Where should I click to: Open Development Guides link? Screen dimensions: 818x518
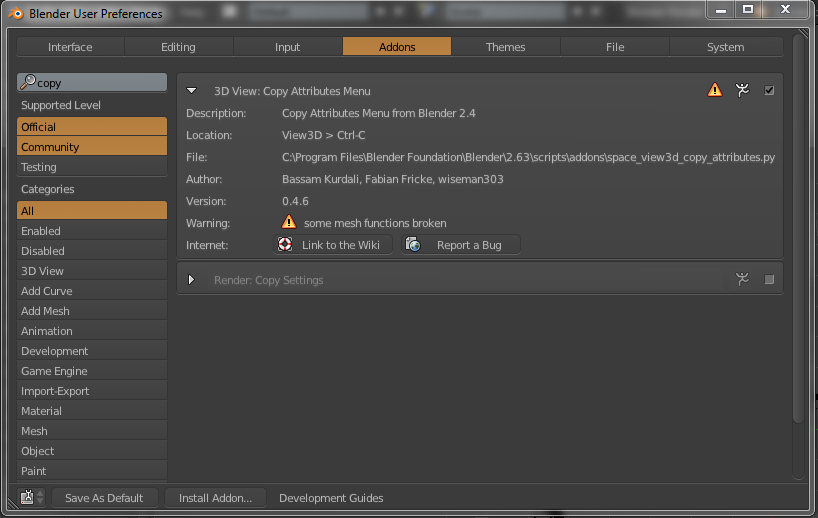[331, 498]
